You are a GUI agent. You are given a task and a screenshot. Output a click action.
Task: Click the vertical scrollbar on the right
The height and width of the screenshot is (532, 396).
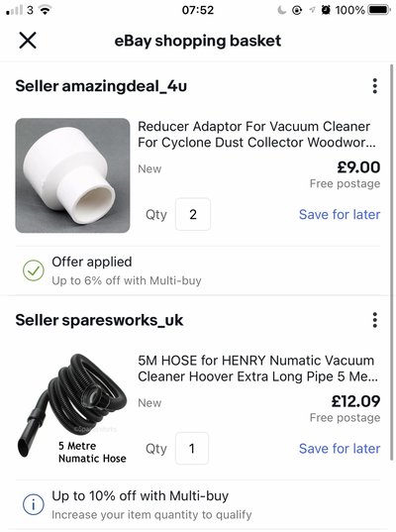(x=393, y=263)
